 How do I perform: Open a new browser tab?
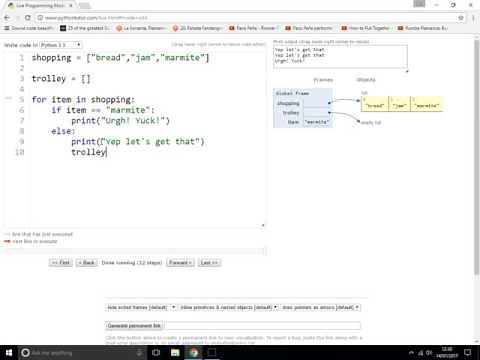85,6
